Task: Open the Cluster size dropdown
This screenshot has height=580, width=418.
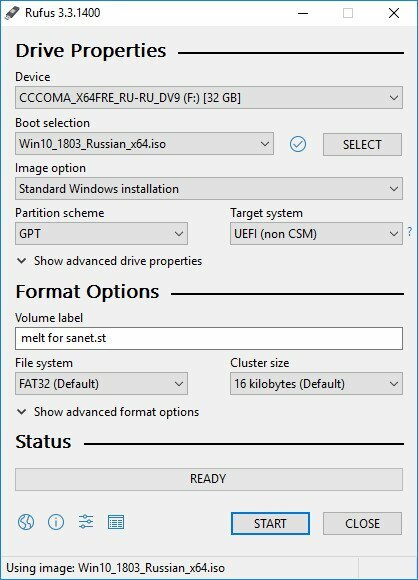Action: click(x=316, y=384)
